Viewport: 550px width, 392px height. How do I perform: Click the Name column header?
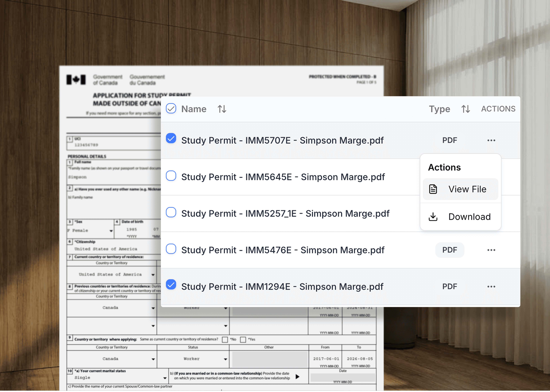pyautogui.click(x=194, y=109)
